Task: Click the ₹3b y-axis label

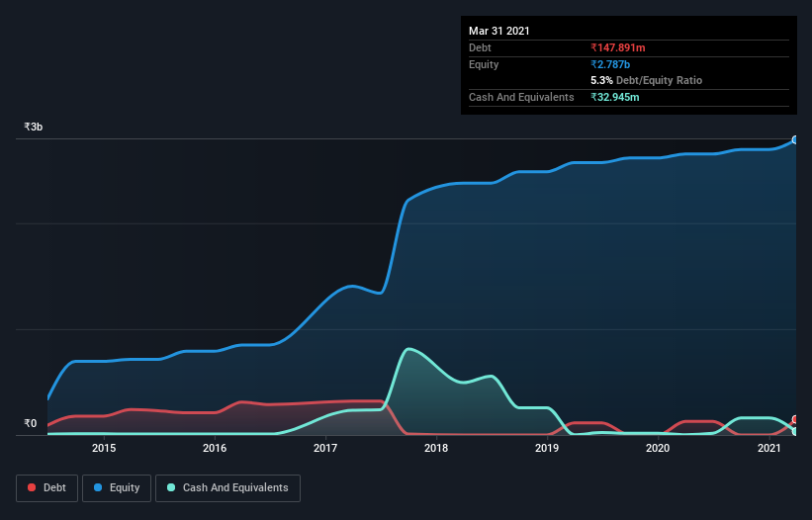Action: pyautogui.click(x=34, y=127)
